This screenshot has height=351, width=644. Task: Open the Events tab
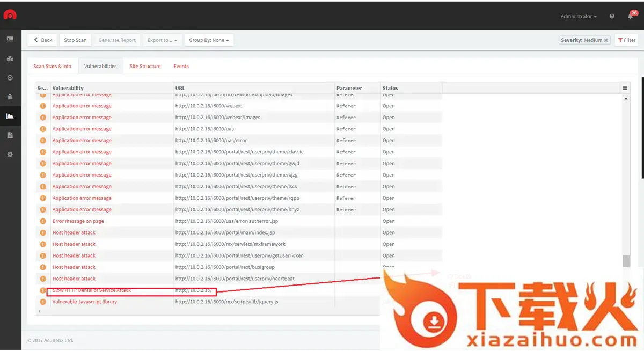(181, 67)
